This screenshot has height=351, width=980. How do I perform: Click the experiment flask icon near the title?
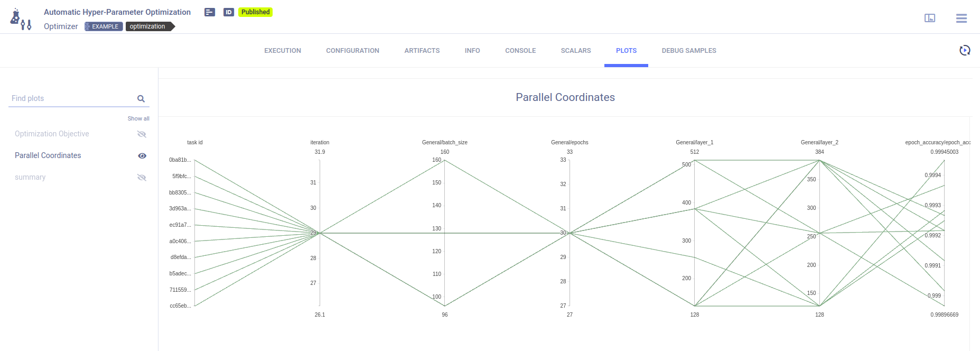[x=21, y=17]
